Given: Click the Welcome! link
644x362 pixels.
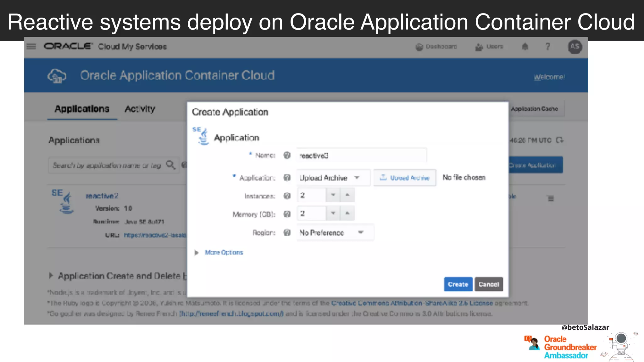Looking at the screenshot, I should [549, 77].
